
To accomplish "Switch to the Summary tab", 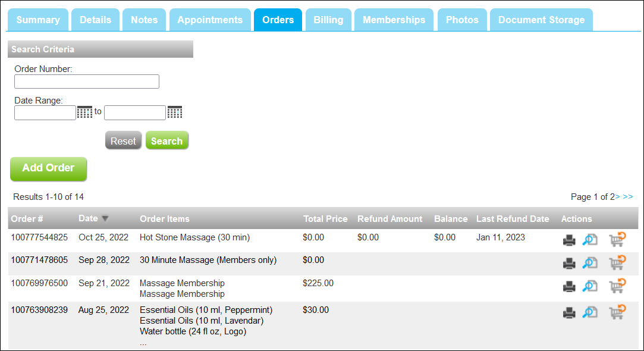I will click(38, 20).
